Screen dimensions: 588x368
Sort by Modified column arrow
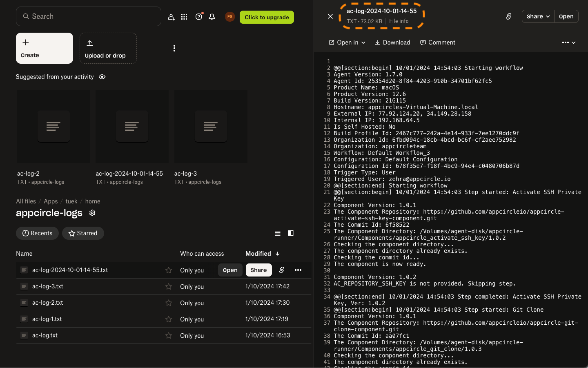pyautogui.click(x=278, y=254)
